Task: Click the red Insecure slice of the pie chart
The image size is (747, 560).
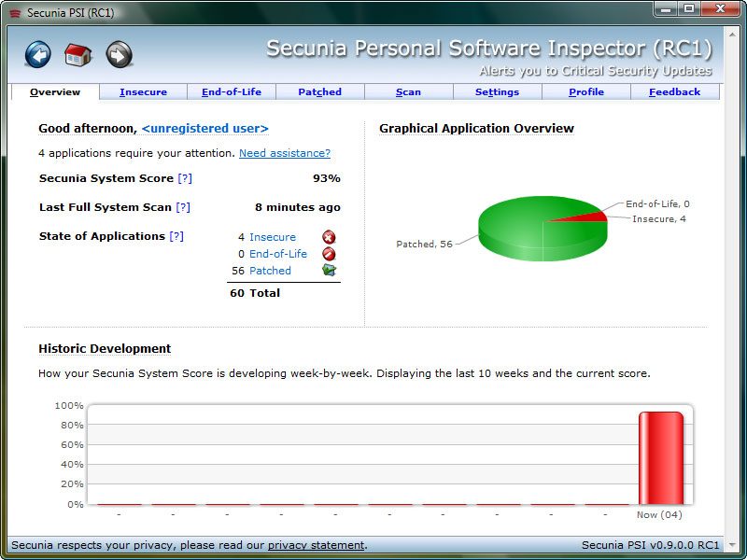Action: pyautogui.click(x=588, y=217)
